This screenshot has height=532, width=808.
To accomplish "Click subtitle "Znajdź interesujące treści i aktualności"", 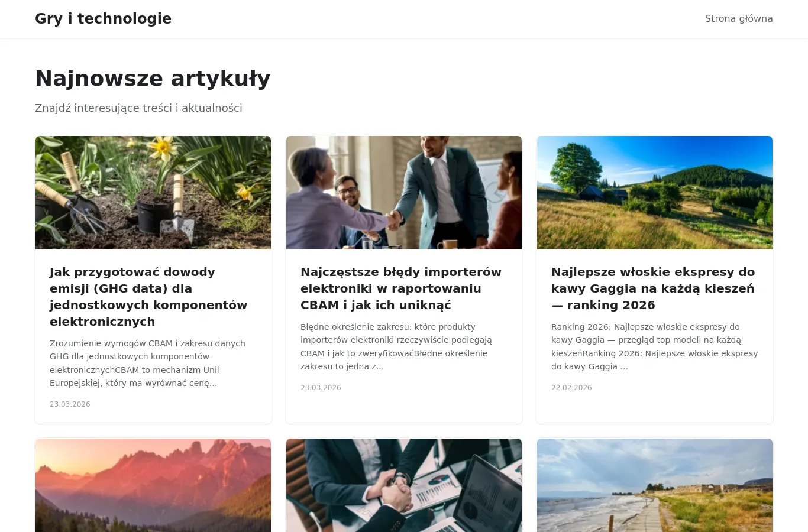I will [138, 108].
